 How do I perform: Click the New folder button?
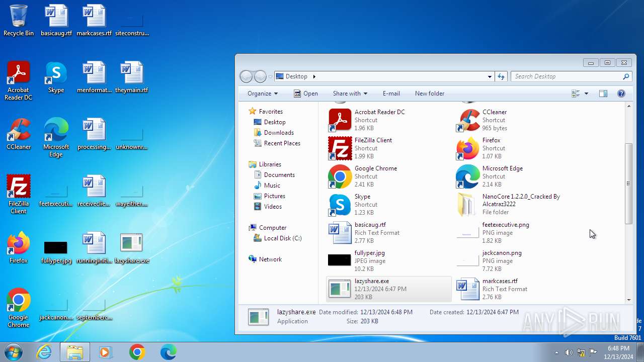click(430, 94)
